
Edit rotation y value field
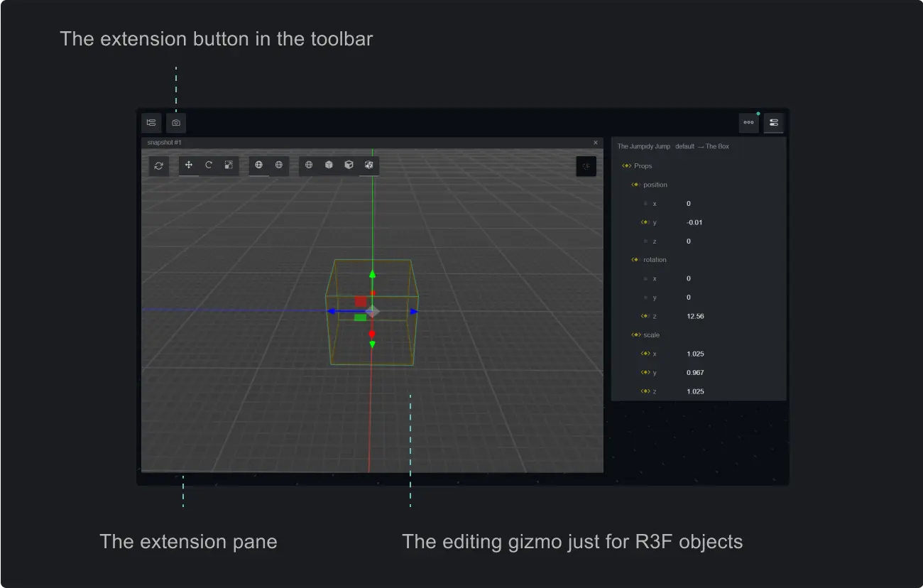pyautogui.click(x=689, y=298)
